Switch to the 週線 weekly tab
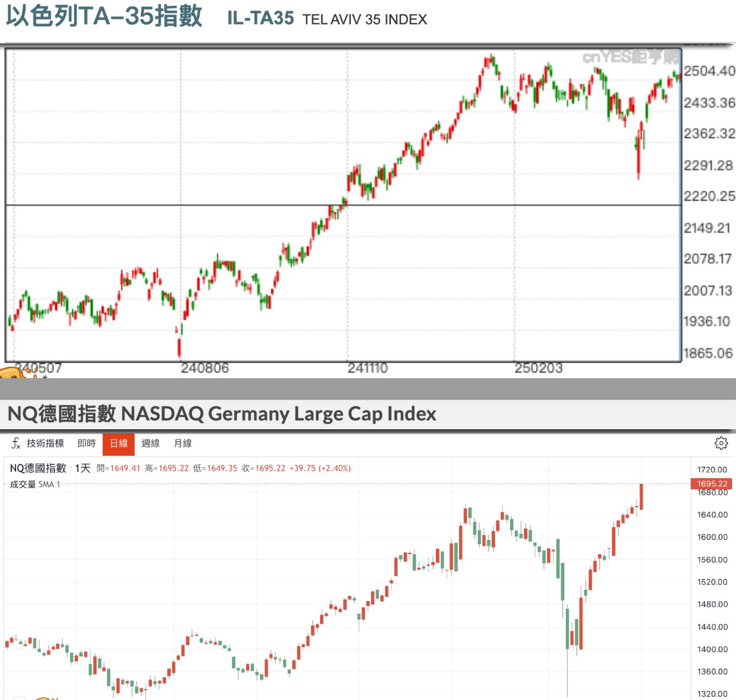Image resolution: width=736 pixels, height=700 pixels. coord(151,443)
